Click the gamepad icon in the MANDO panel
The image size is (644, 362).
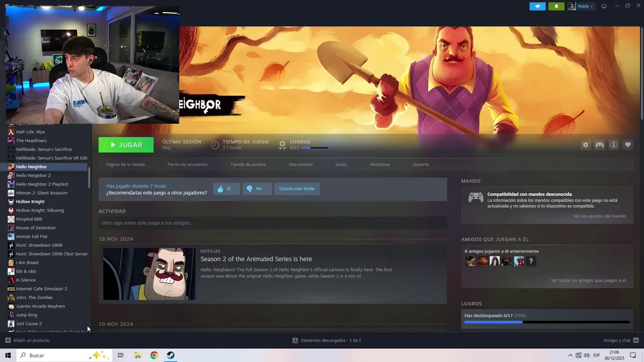click(476, 198)
